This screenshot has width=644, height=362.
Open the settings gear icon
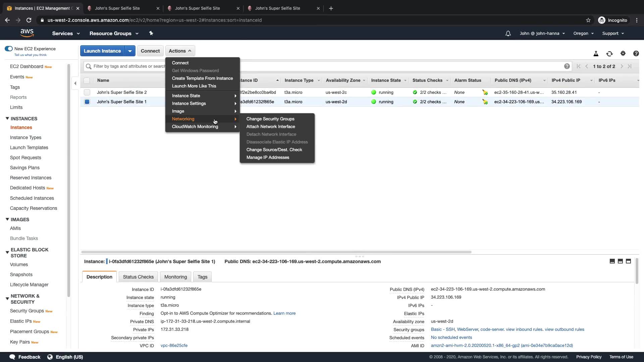click(623, 53)
